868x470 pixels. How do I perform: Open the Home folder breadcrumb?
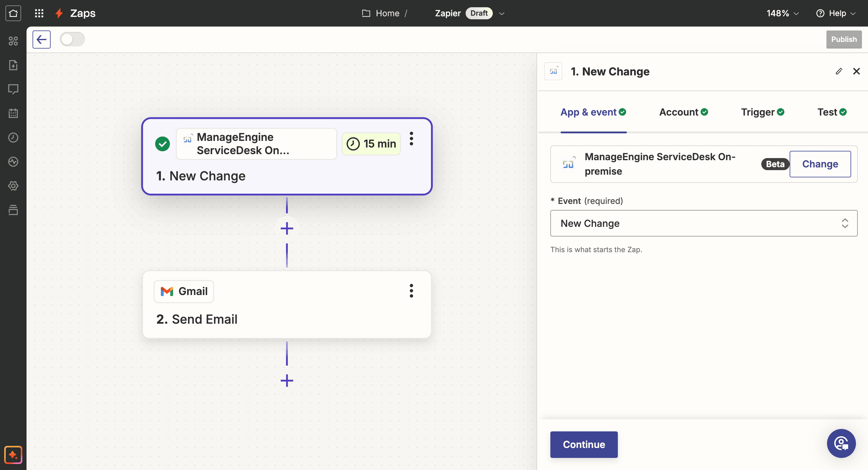click(381, 13)
